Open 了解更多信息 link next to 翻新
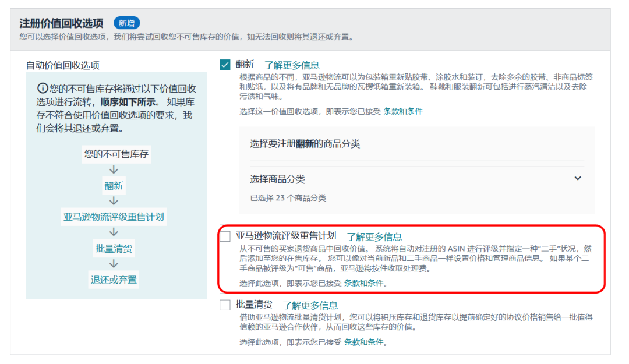The image size is (629, 364). coord(292,65)
